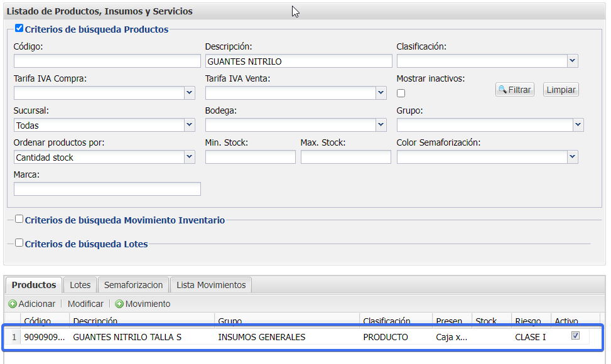The height and width of the screenshot is (364, 611).
Task: Open the Semaforizacion tab
Action: click(x=133, y=285)
